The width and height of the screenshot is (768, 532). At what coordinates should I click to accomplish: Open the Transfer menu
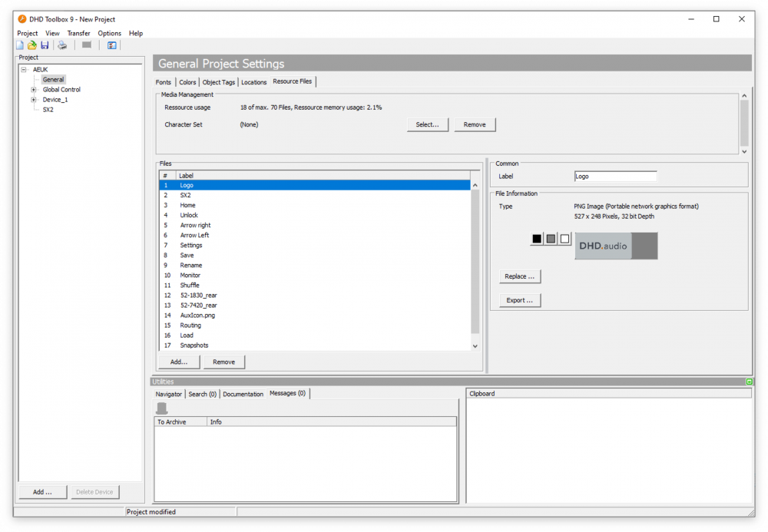tap(78, 33)
